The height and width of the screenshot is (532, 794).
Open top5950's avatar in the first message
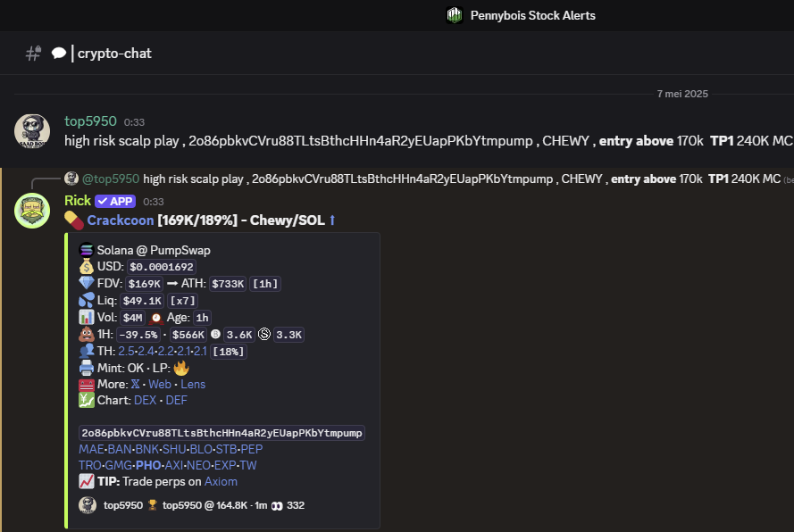pyautogui.click(x=32, y=131)
